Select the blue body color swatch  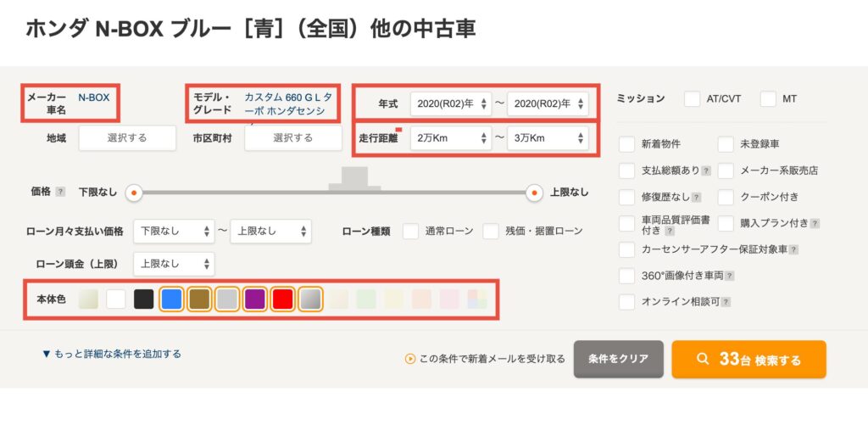[x=171, y=299]
